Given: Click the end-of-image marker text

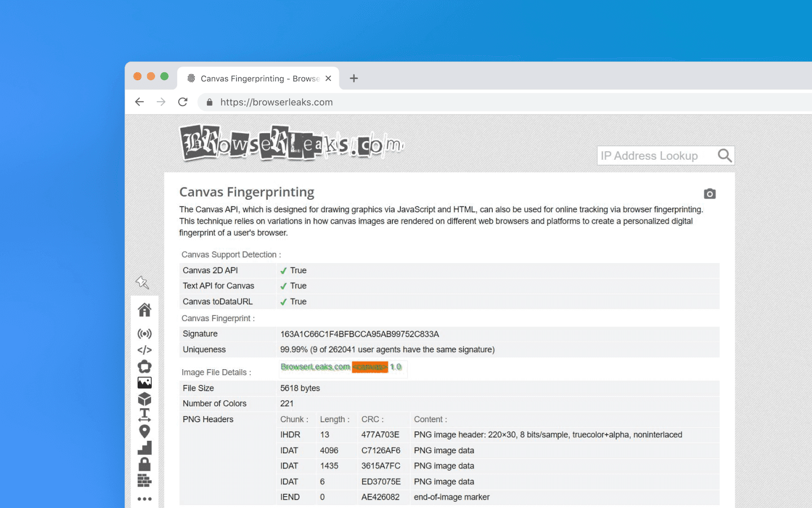Looking at the screenshot, I should (452, 497).
